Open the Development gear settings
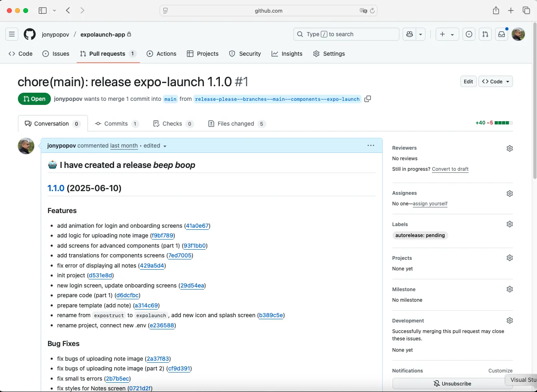 click(510, 320)
